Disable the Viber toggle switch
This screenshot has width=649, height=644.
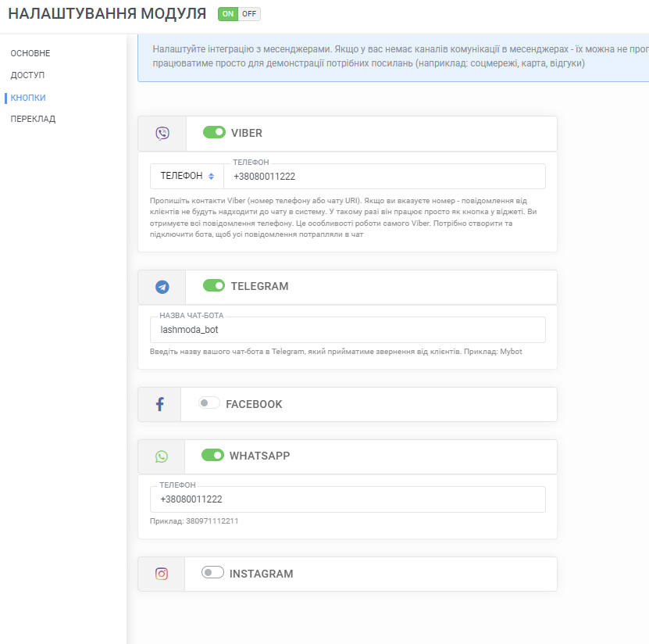[214, 132]
